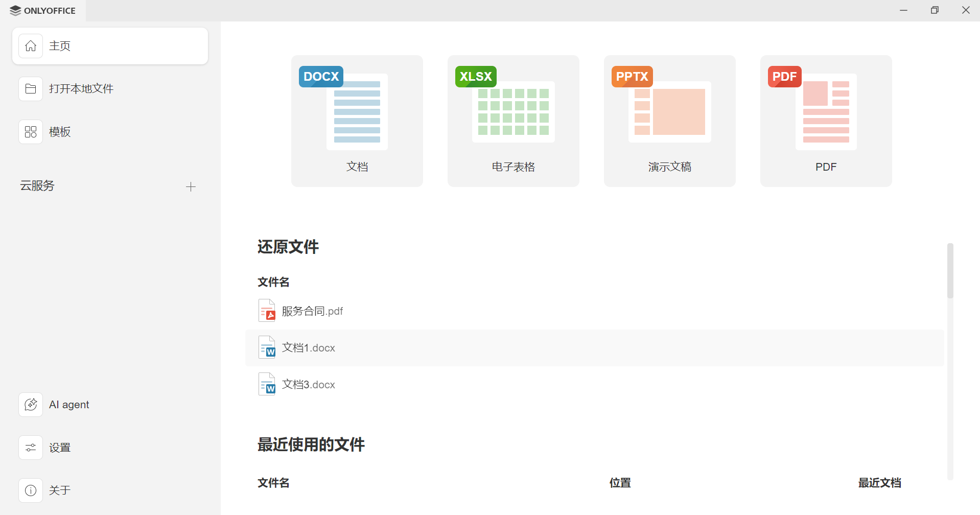Click the Word icon beside 文档3.docx
The width and height of the screenshot is (980, 515).
267,384
